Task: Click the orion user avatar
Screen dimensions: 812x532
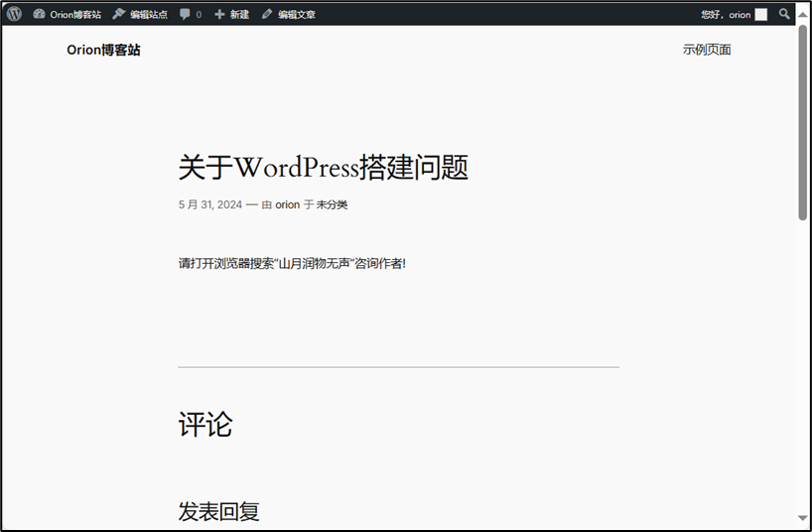Action: click(x=760, y=15)
